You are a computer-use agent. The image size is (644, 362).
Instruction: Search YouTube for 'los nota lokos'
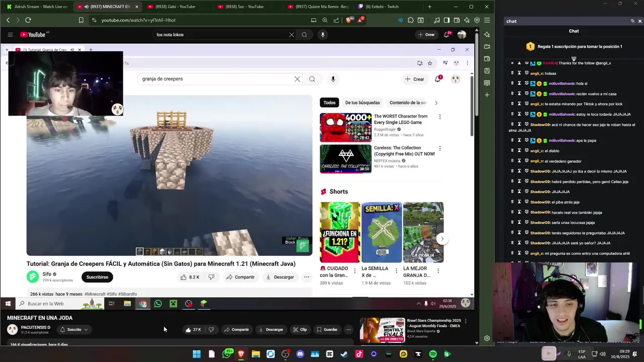tap(304, 35)
